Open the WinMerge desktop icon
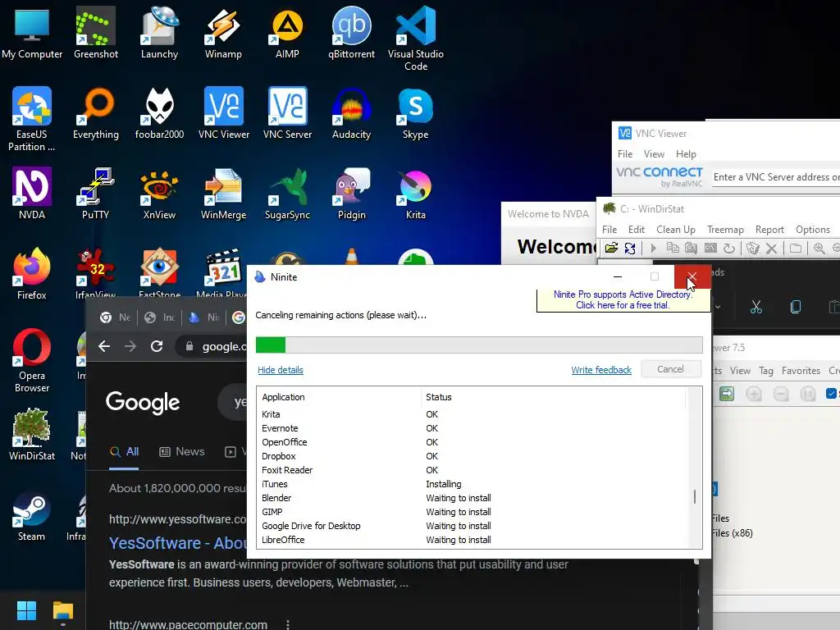This screenshot has width=840, height=630. click(223, 194)
